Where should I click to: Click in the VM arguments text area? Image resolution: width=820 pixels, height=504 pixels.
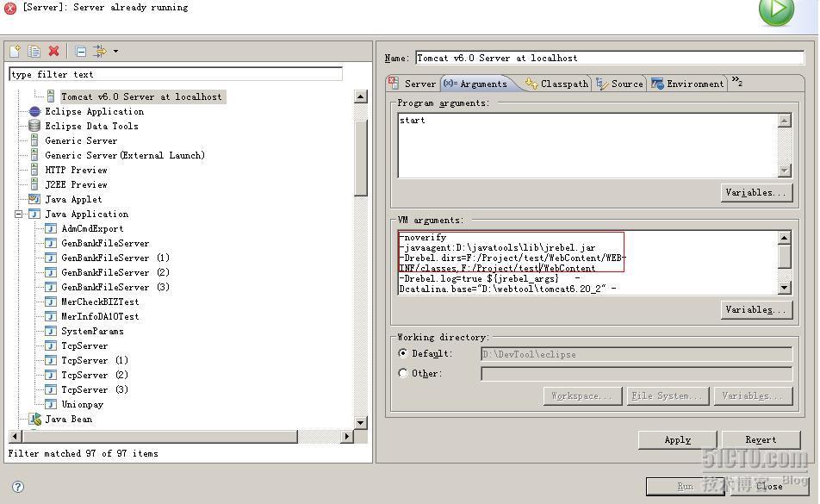(588, 263)
